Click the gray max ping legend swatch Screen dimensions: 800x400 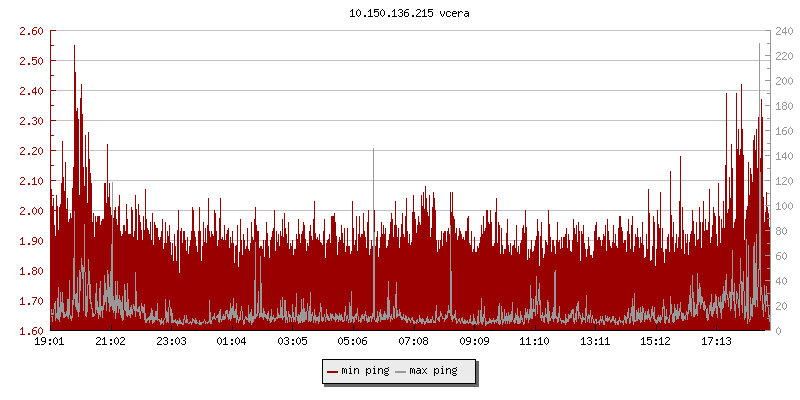point(400,372)
